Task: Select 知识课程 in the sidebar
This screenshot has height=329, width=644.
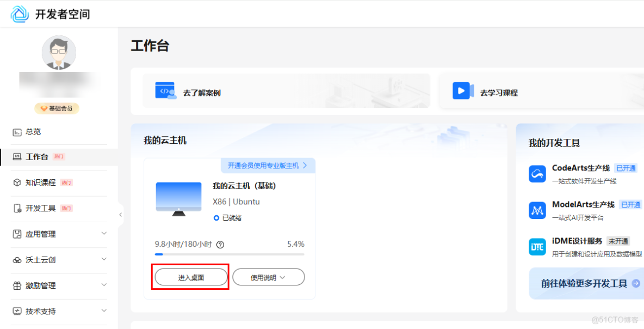Action: click(x=39, y=182)
